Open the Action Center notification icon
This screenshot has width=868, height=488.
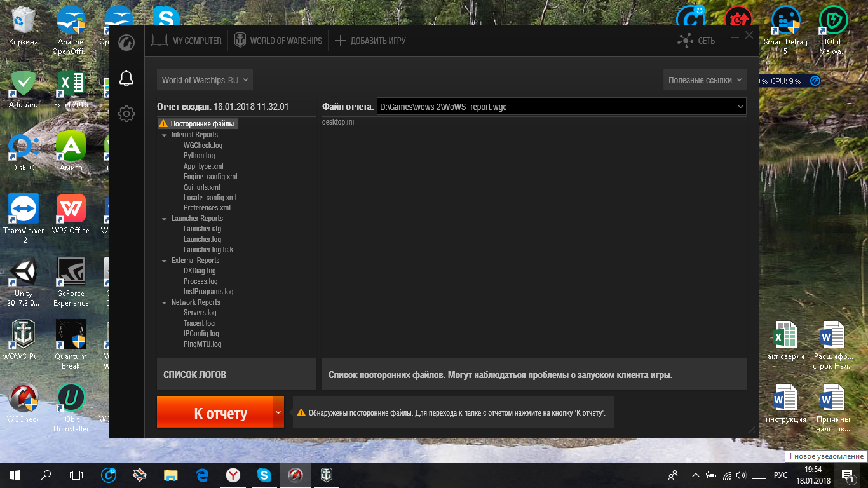tap(847, 475)
